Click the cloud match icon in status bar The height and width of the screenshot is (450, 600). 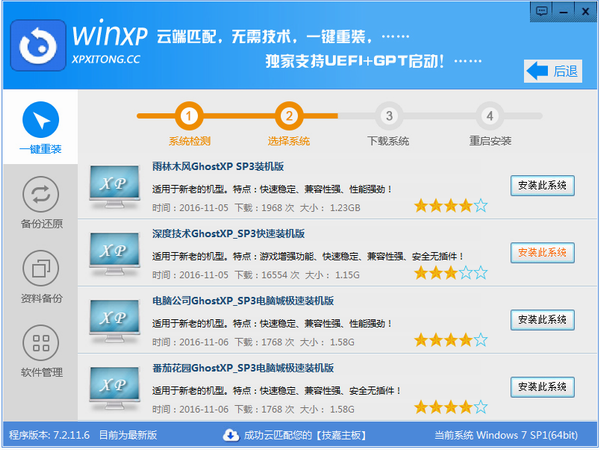click(x=230, y=435)
